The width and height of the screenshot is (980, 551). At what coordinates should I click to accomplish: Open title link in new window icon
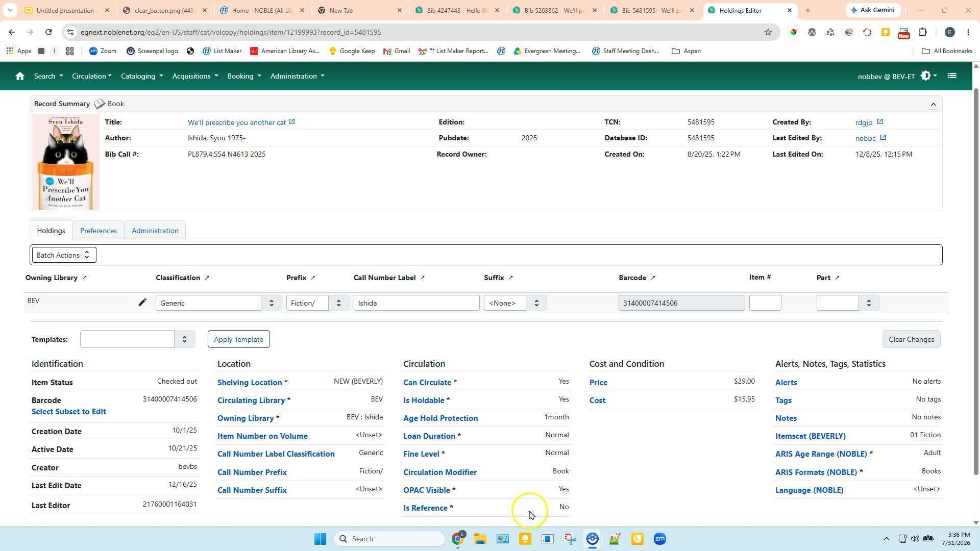click(x=292, y=122)
